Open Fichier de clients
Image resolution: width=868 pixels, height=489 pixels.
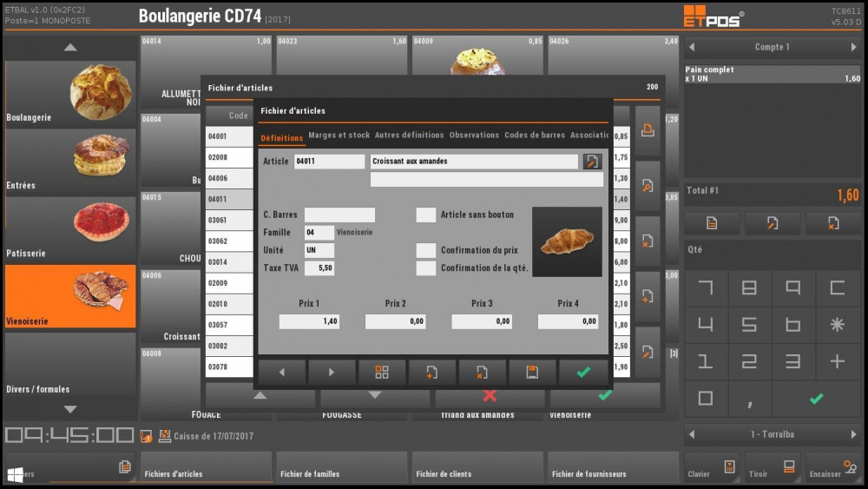tap(479, 468)
